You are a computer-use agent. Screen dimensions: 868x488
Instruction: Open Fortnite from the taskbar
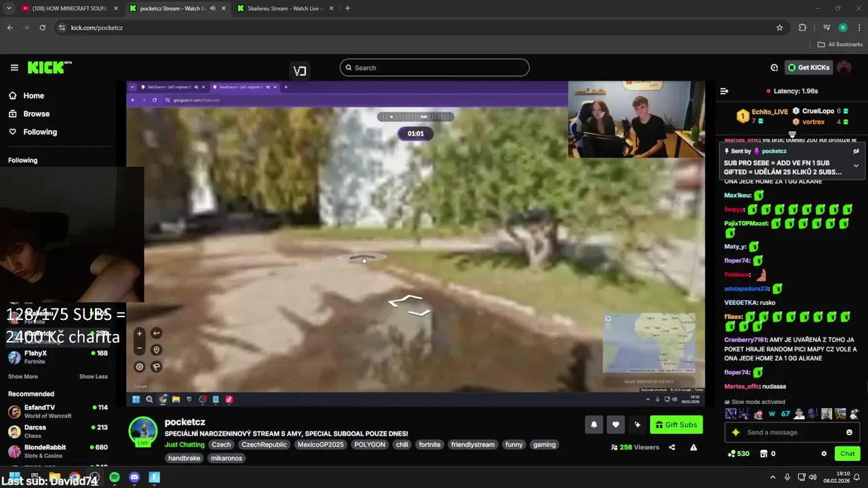154,477
